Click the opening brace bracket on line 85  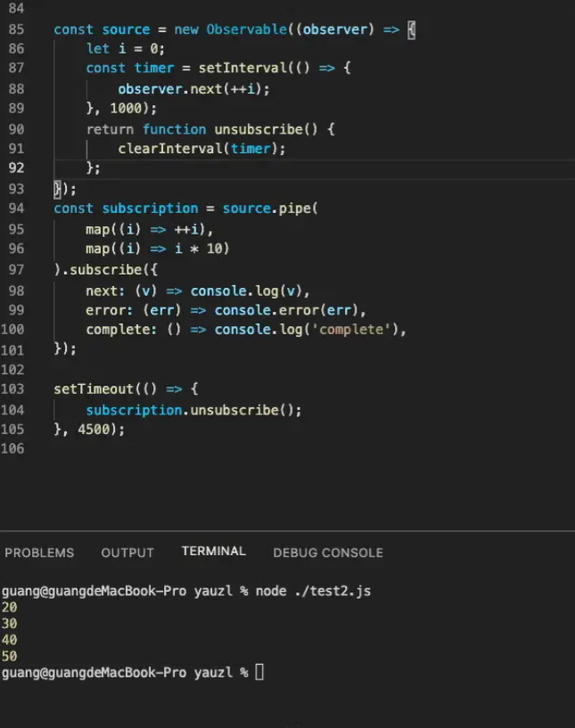(412, 30)
